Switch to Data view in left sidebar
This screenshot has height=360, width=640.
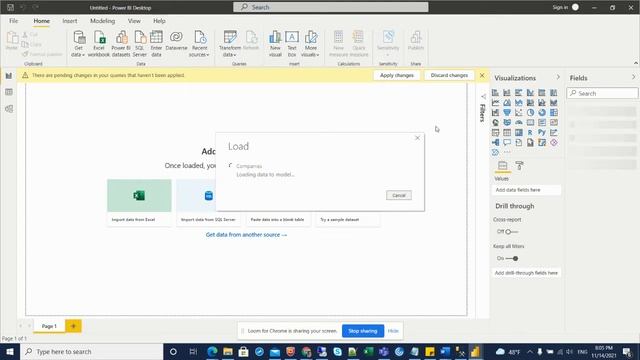pos(9,92)
